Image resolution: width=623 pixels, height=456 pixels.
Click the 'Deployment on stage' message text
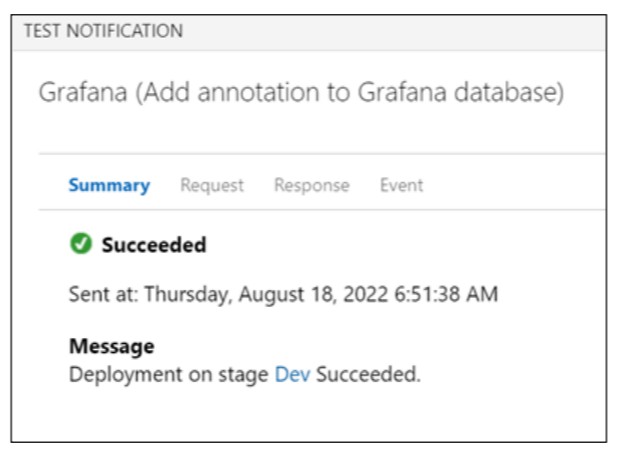169,375
